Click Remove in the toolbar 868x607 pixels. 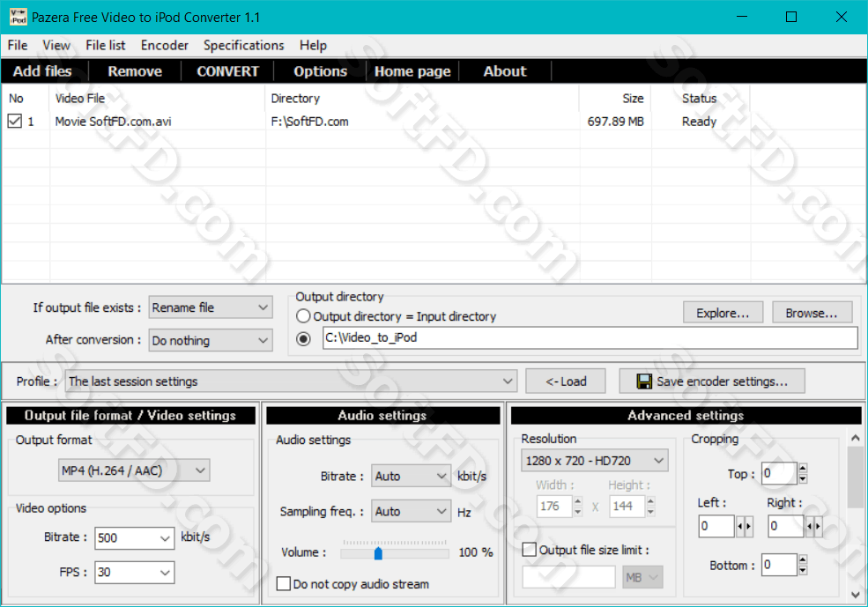(135, 71)
